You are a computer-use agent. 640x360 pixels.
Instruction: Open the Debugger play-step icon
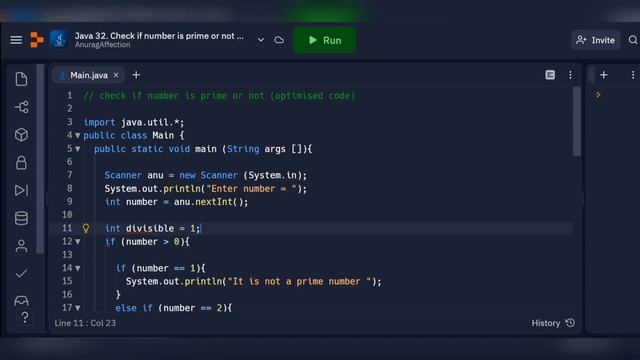point(21,190)
